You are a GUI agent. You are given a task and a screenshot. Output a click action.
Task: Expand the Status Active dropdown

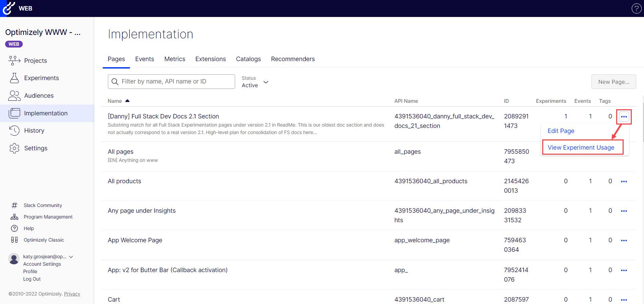[x=255, y=82]
